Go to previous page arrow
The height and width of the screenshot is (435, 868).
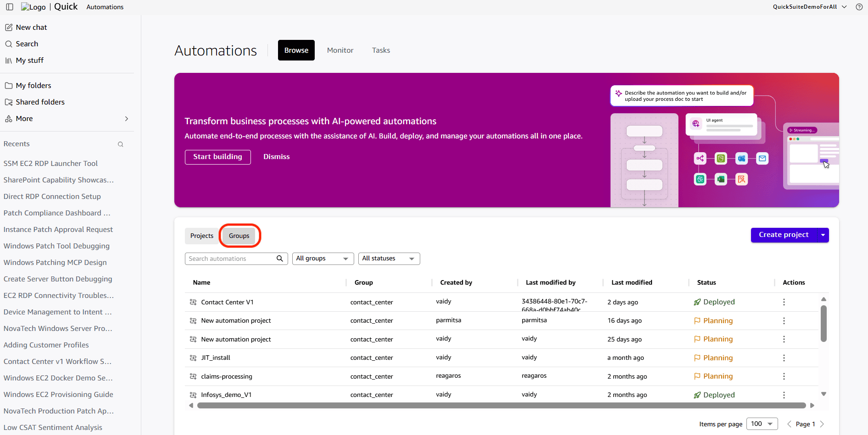pos(789,424)
